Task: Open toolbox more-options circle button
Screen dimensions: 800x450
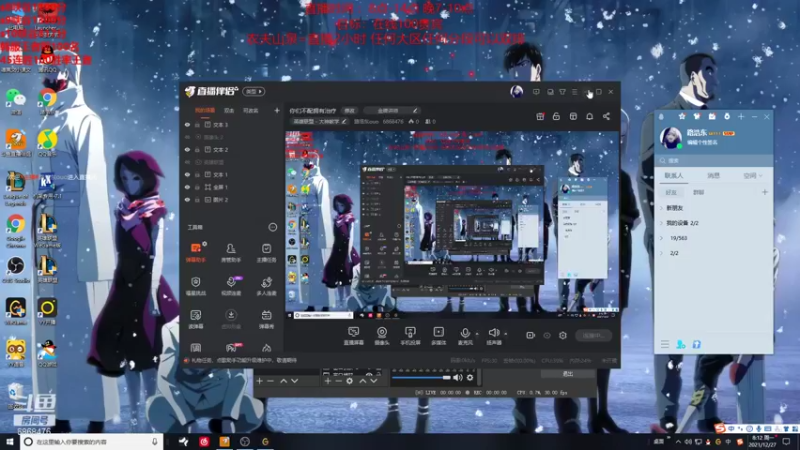Action: (272, 227)
